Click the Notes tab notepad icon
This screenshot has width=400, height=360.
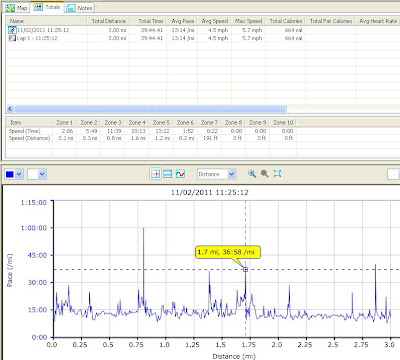click(71, 8)
